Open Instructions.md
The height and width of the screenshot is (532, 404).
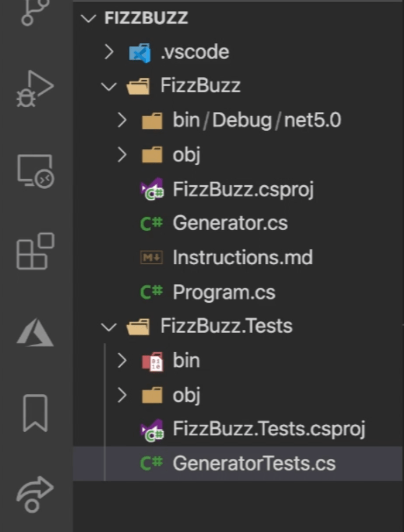tap(243, 257)
